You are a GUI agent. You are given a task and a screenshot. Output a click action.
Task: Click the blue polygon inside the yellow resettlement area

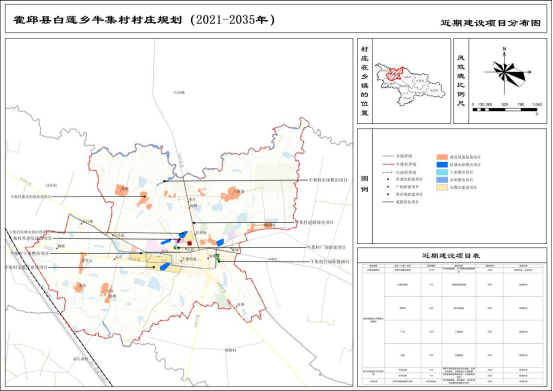pyautogui.click(x=164, y=267)
